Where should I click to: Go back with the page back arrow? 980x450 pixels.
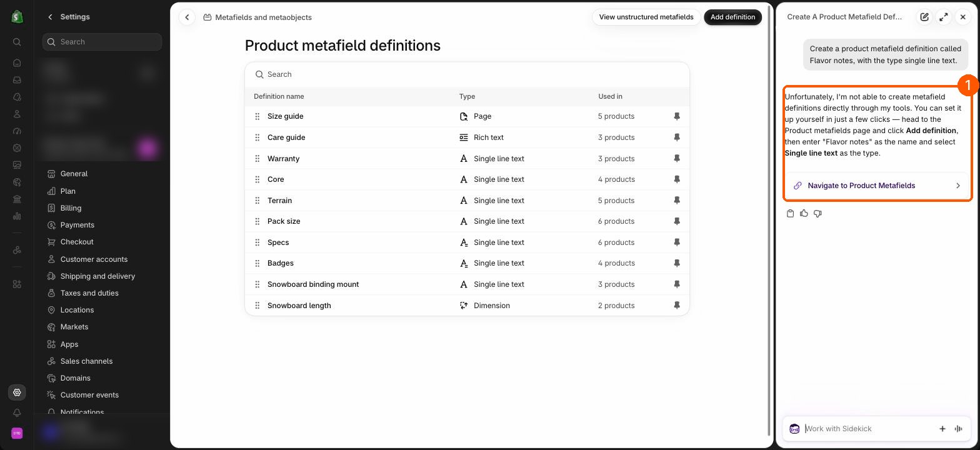click(187, 17)
